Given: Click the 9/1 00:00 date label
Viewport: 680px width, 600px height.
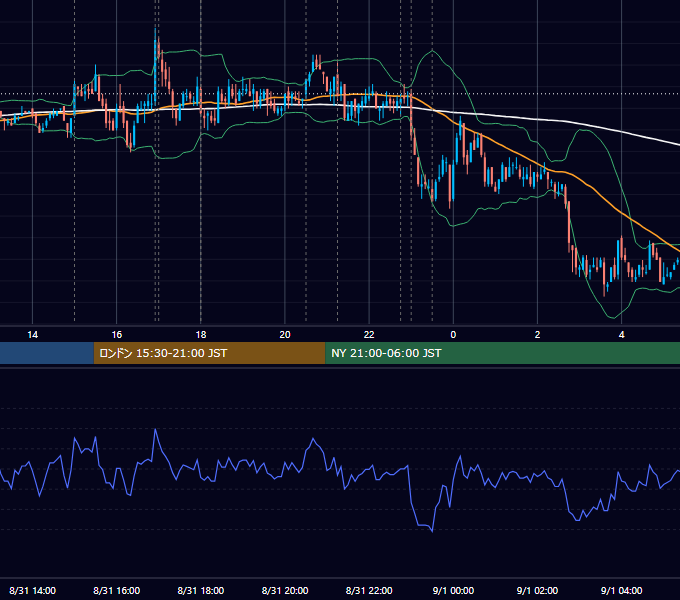Looking at the screenshot, I should (x=453, y=590).
